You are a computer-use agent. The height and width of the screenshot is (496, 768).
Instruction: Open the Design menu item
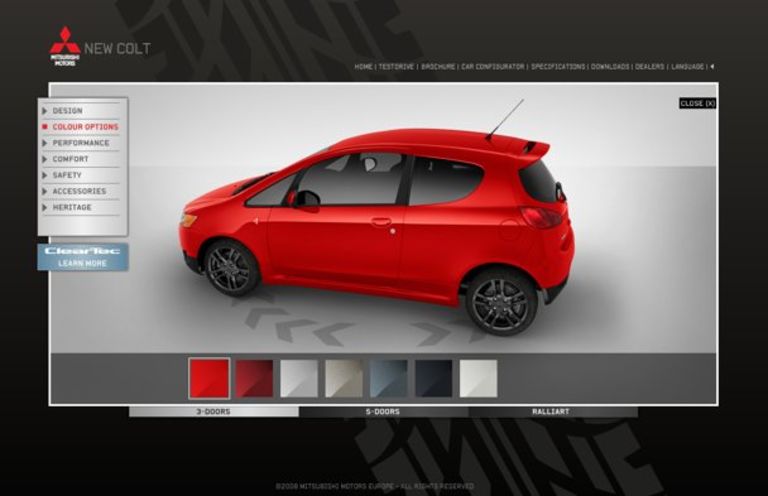coord(68,111)
